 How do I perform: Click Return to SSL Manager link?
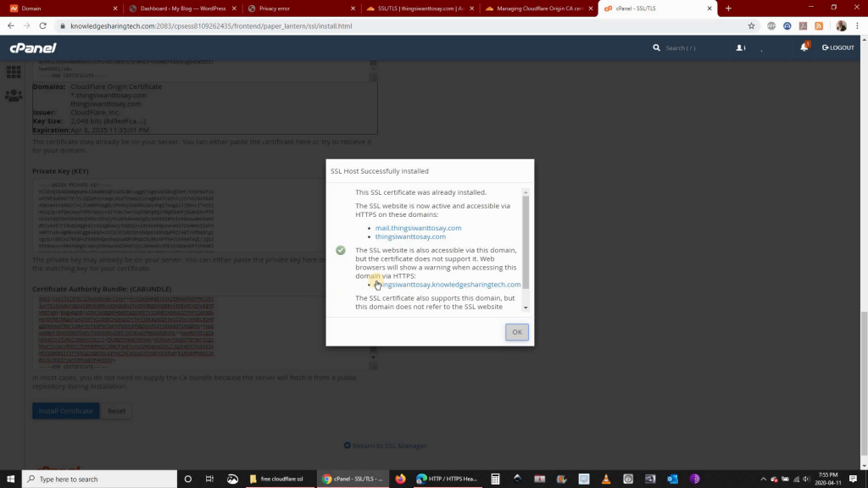coord(386,446)
